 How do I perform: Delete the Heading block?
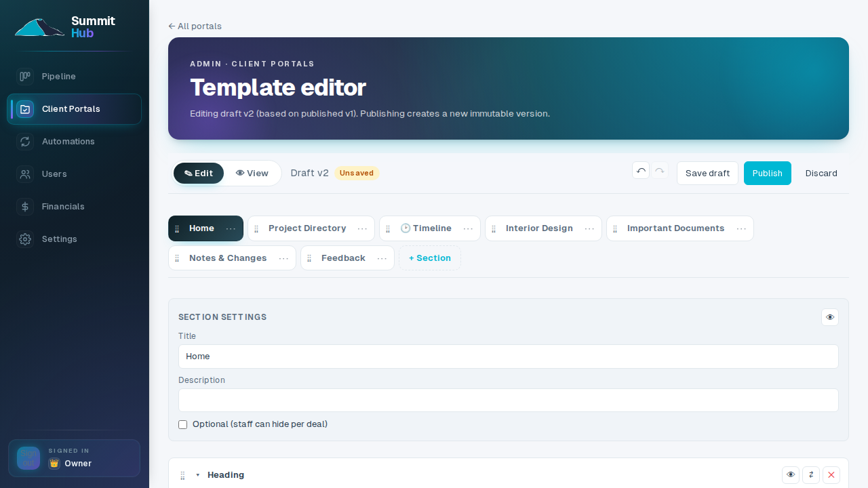click(831, 475)
